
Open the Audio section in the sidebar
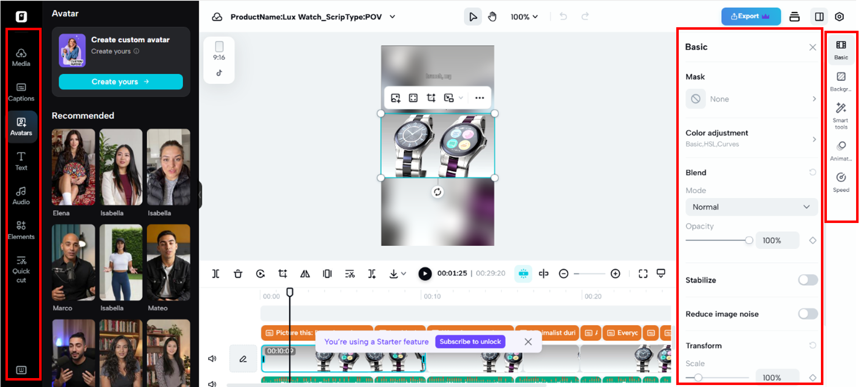coord(21,196)
